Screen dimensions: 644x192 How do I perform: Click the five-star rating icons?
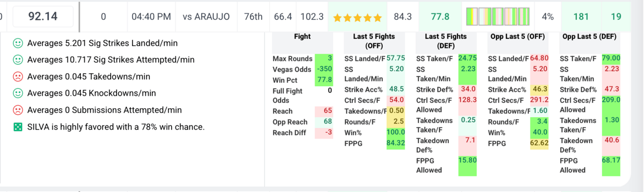pos(357,17)
